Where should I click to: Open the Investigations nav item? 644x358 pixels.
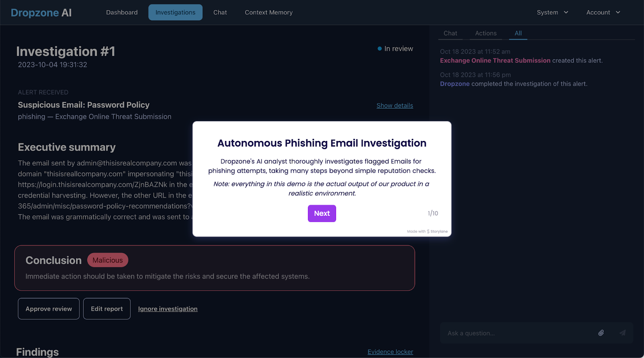(x=175, y=12)
